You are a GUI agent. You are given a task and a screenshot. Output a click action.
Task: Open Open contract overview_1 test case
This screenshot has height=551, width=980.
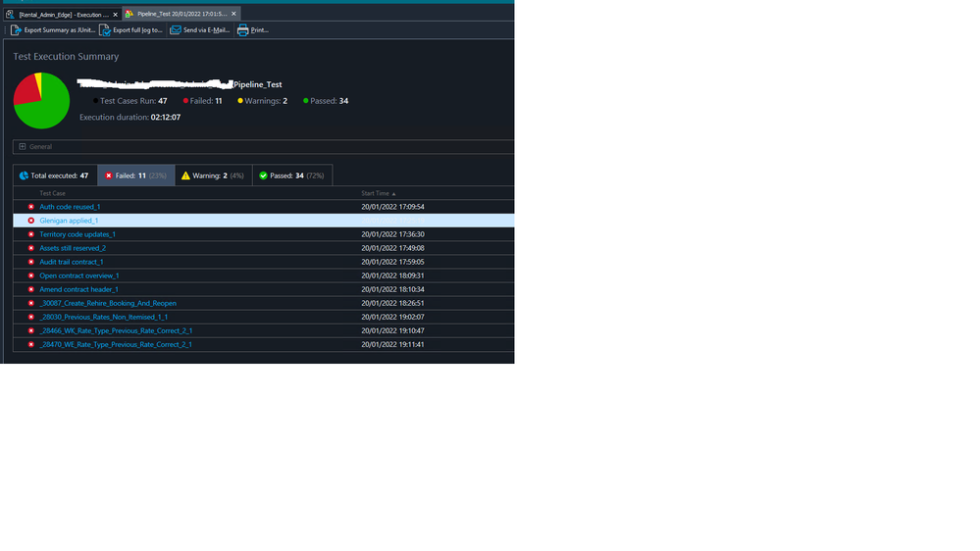tap(79, 275)
